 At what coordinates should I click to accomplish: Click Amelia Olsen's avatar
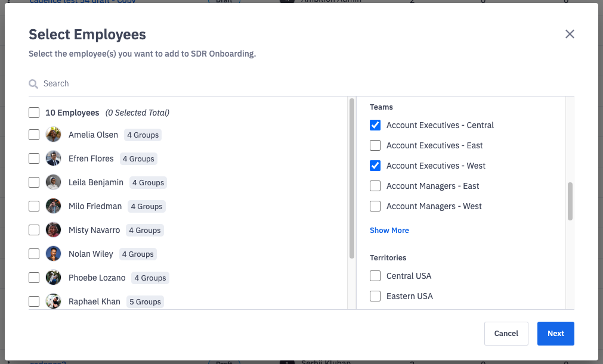[x=54, y=135]
